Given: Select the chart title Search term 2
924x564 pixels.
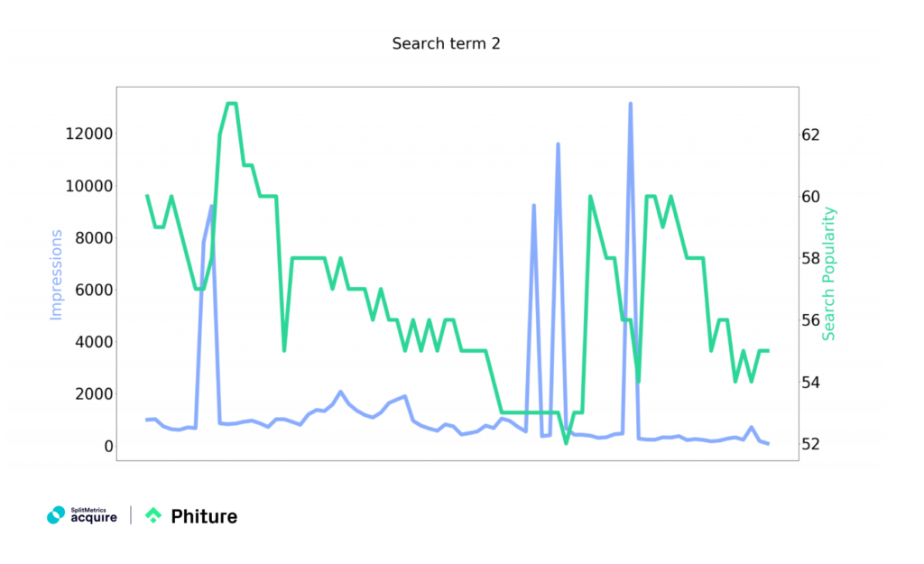Looking at the screenshot, I should (x=447, y=43).
